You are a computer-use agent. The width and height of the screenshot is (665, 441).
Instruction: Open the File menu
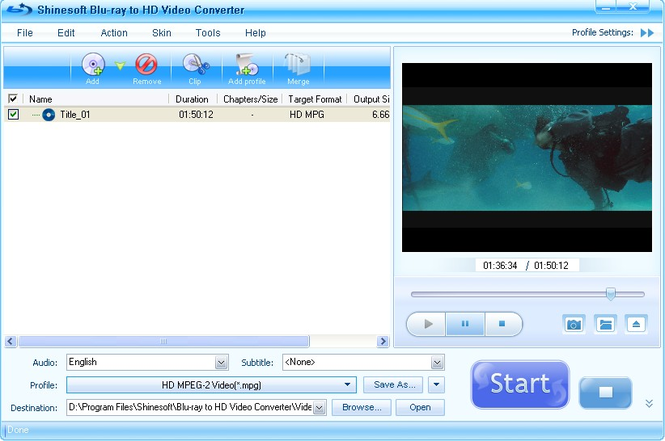point(25,33)
